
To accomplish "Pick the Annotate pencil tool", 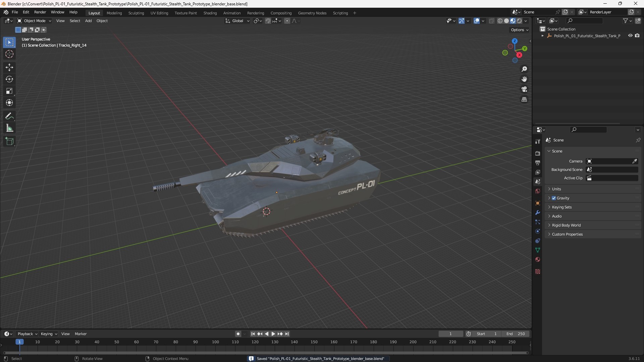I will pos(9,116).
